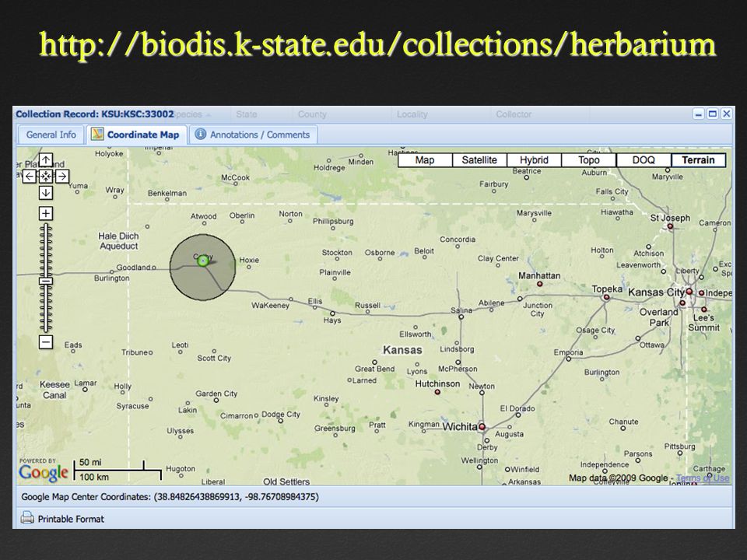The width and height of the screenshot is (747, 560).
Task: Click the Manhattan city label
Action: point(539,275)
